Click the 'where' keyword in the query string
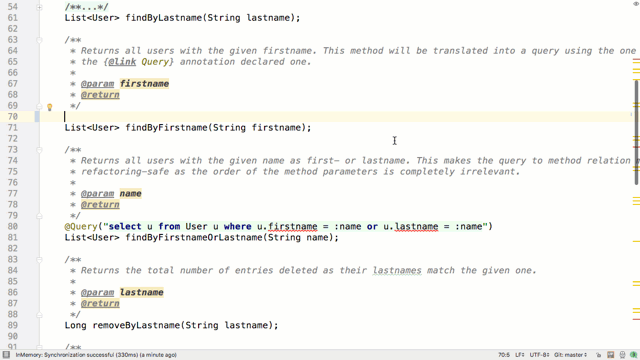 tap(238, 227)
